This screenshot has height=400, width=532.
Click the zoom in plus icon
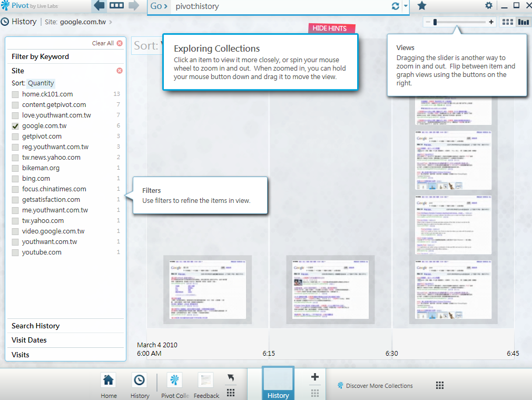click(x=491, y=22)
